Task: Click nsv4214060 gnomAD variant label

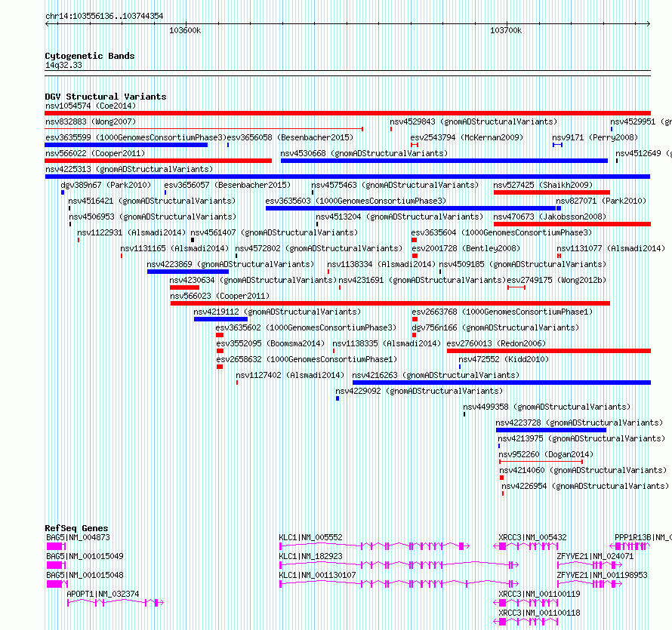Action: [584, 470]
